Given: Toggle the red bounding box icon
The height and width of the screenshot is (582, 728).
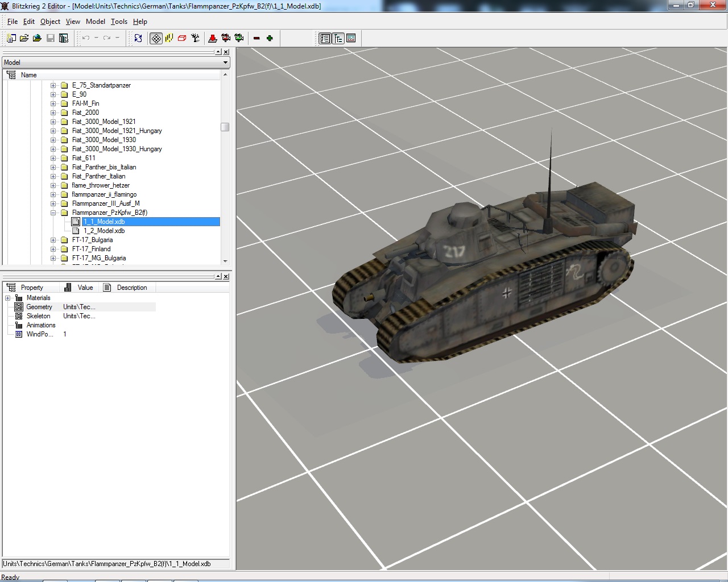Looking at the screenshot, I should [182, 38].
